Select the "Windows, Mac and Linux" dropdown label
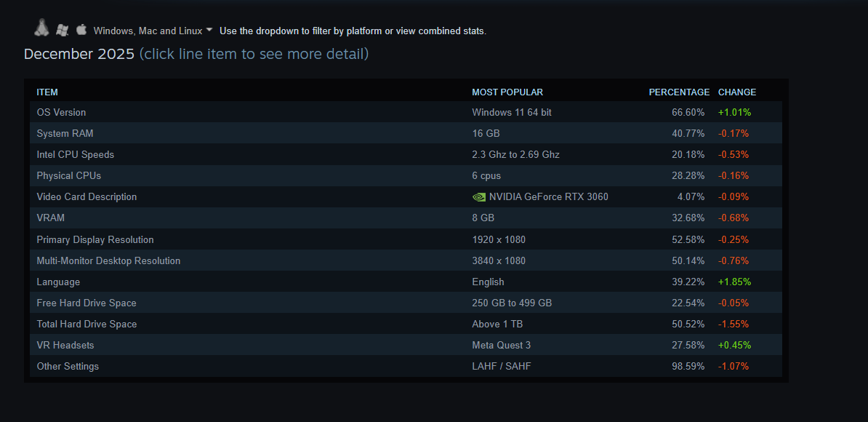The image size is (868, 422). click(x=148, y=31)
